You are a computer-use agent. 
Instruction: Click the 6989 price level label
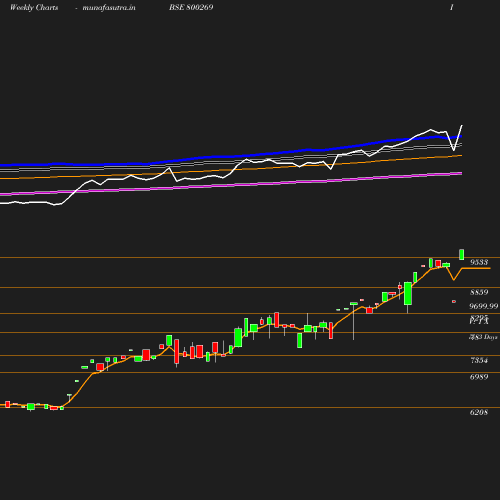479,377
